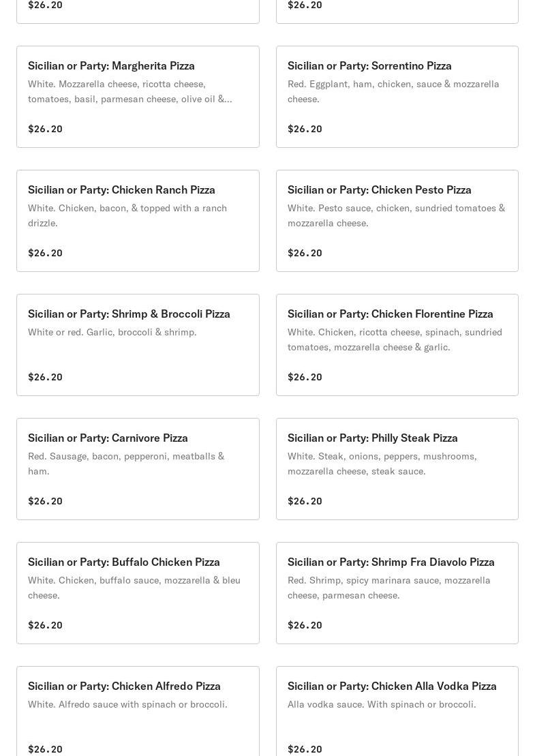Click the Philly Steak Pizza description
535x756 pixels.
(x=382, y=464)
